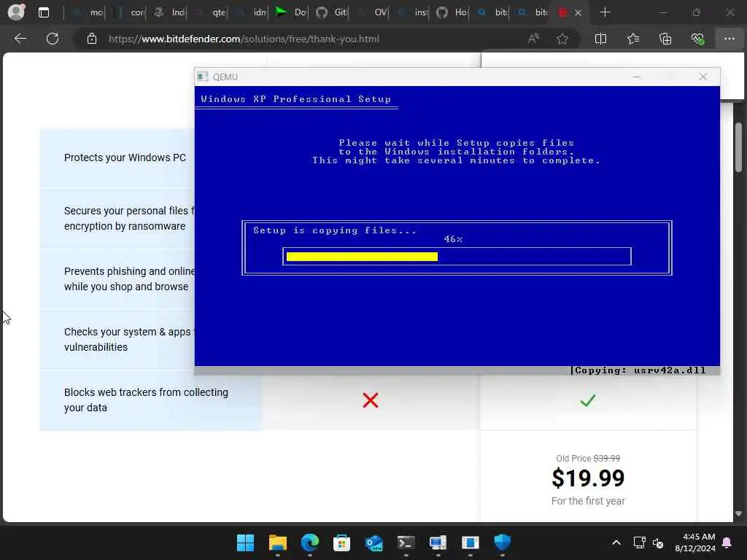Switch to the 'ins' tab
Image resolution: width=747 pixels, height=560 pixels.
click(x=412, y=12)
